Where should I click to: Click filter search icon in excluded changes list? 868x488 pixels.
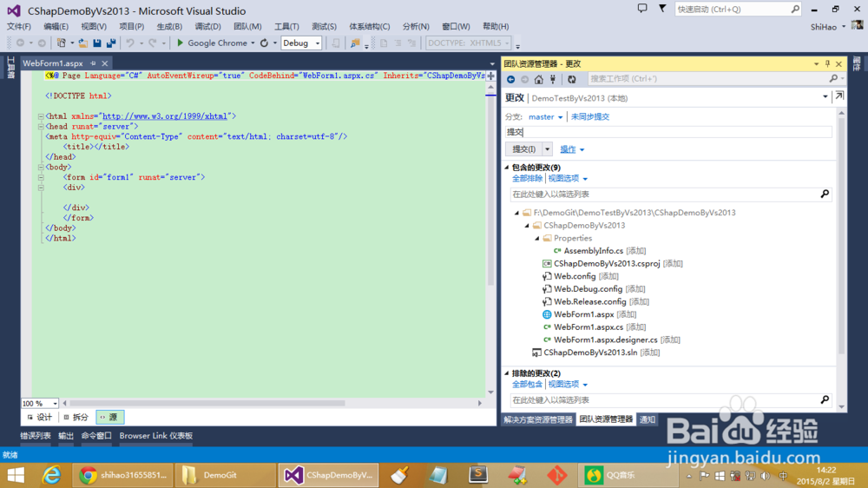[825, 399]
